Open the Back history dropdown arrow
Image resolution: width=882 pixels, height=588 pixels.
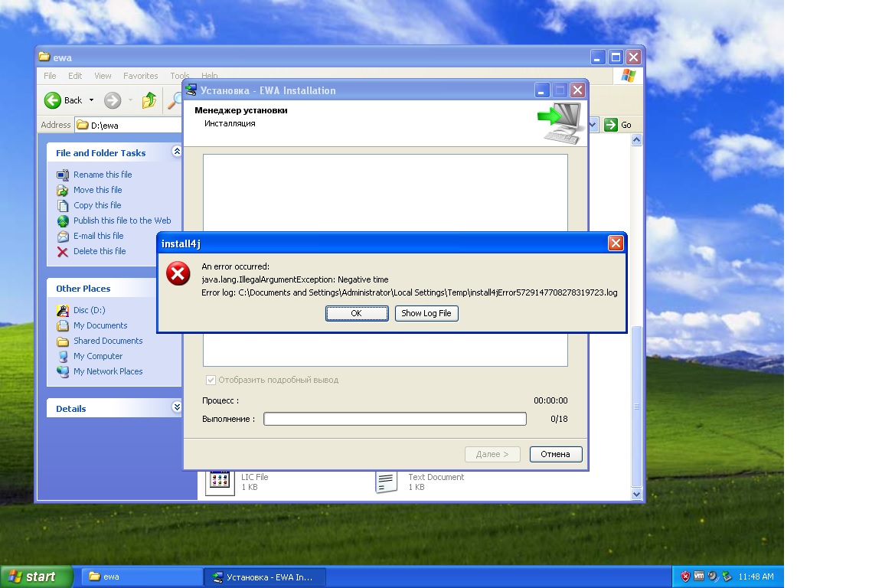click(x=91, y=100)
